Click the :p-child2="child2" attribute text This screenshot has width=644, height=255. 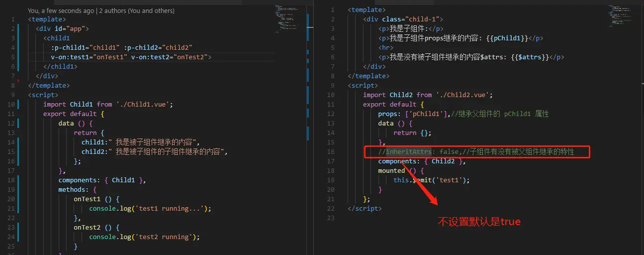click(x=158, y=48)
